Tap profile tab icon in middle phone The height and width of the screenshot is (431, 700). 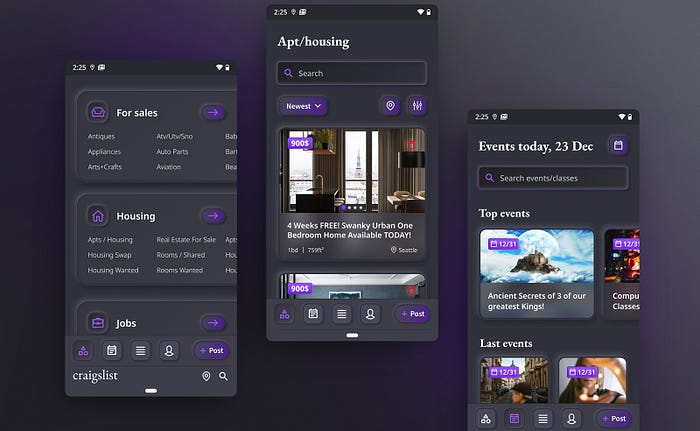coord(370,314)
